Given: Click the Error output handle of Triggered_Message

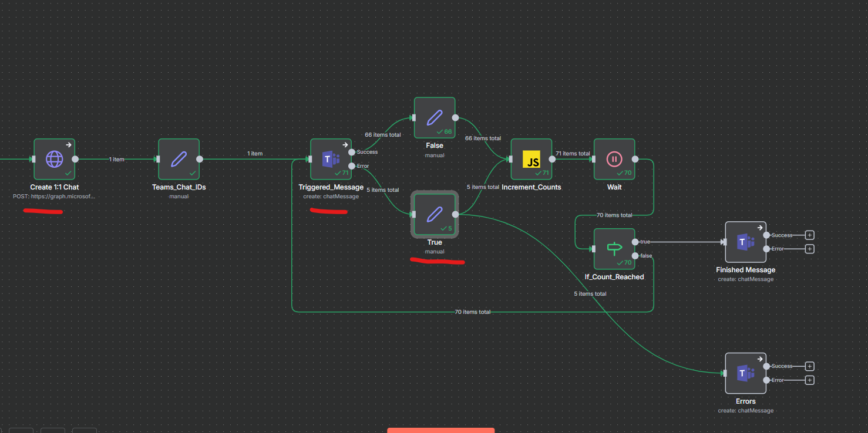Looking at the screenshot, I should point(352,166).
